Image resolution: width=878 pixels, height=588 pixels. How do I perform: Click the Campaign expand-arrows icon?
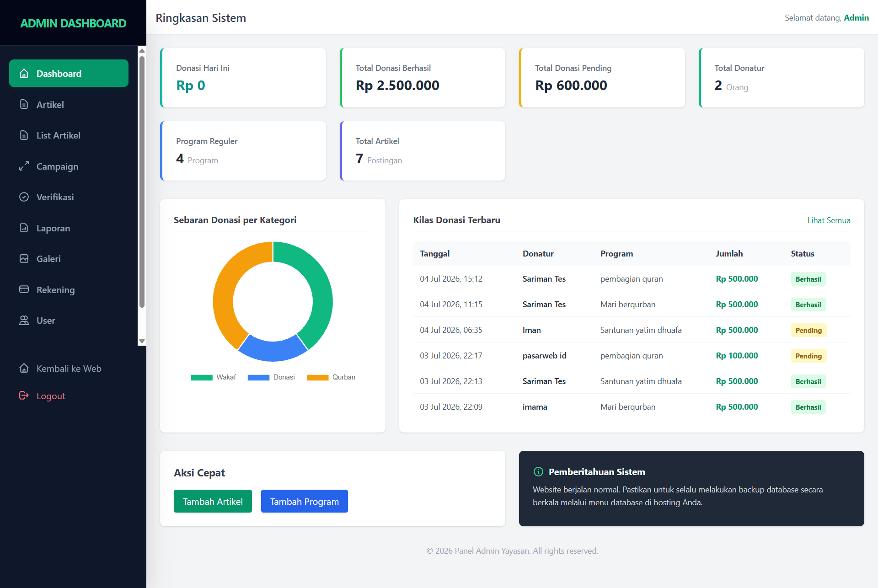24,166
